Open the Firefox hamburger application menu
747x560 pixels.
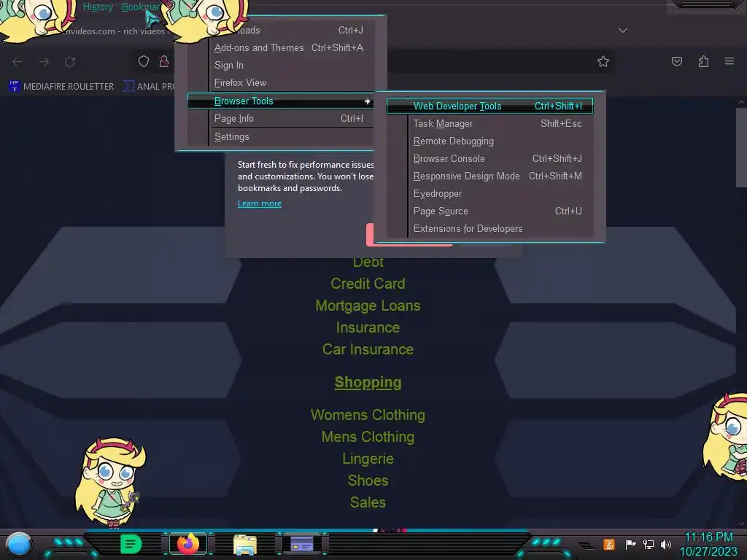tap(729, 61)
